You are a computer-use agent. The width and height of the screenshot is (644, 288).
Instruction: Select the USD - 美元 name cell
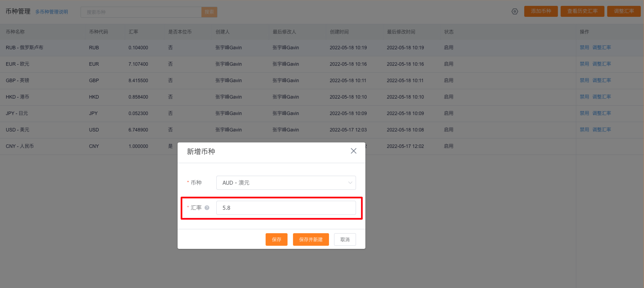pos(18,130)
